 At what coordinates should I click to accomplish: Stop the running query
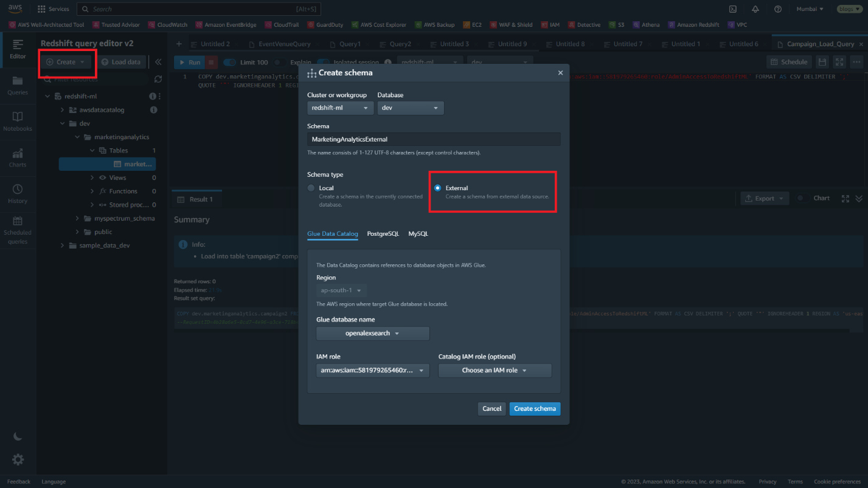(211, 62)
